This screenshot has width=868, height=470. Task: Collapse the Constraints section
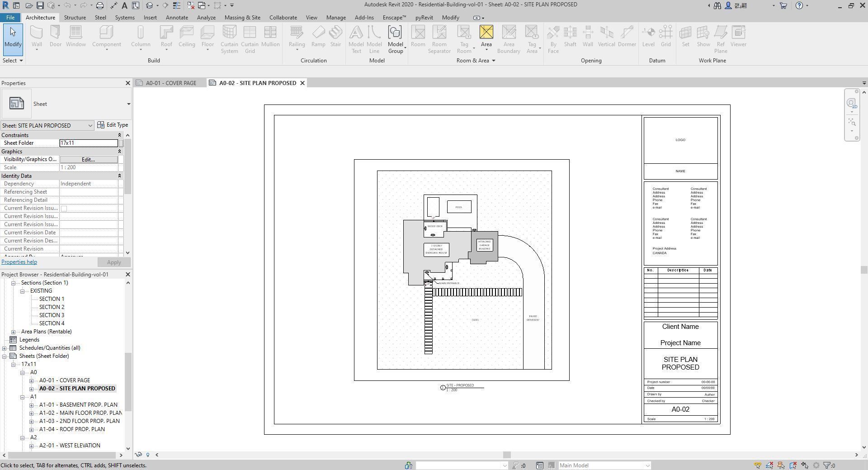point(119,135)
